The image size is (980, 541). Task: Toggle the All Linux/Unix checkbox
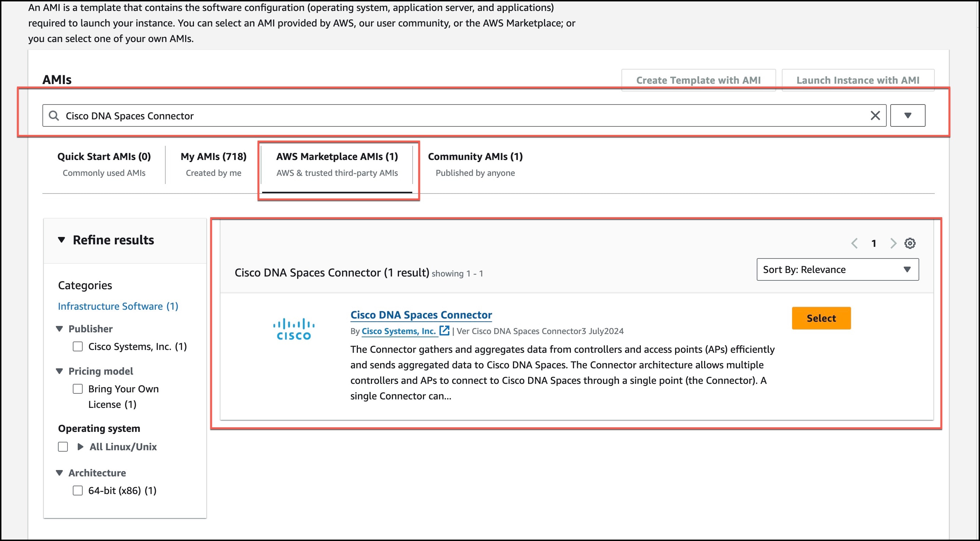coord(62,447)
